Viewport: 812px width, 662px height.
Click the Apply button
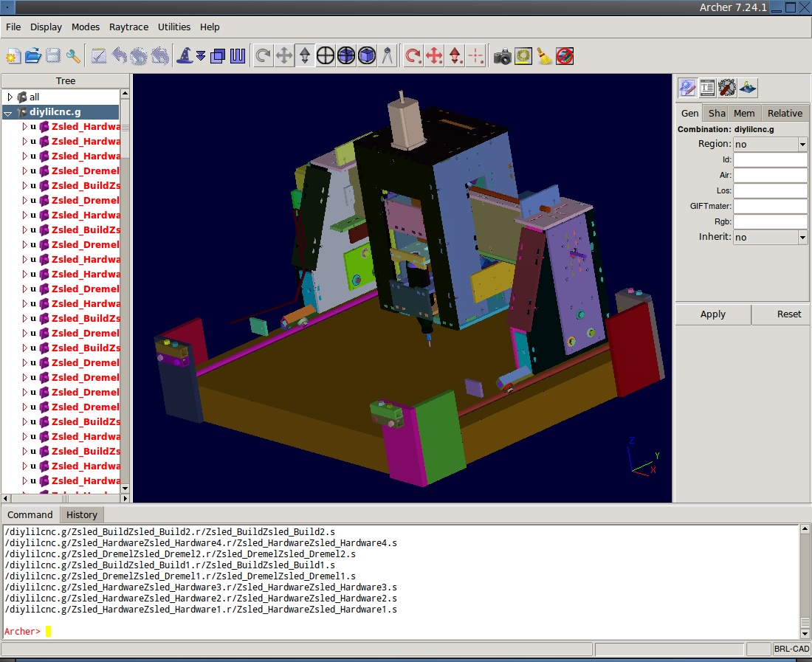click(x=712, y=314)
